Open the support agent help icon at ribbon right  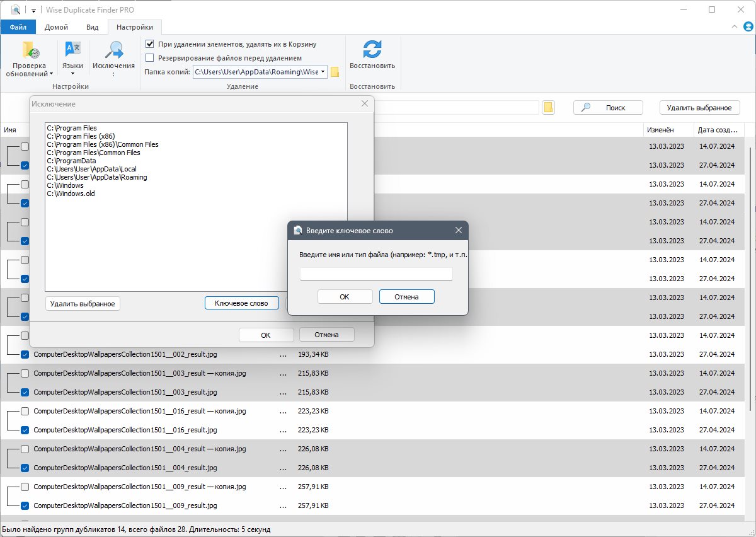coord(747,27)
